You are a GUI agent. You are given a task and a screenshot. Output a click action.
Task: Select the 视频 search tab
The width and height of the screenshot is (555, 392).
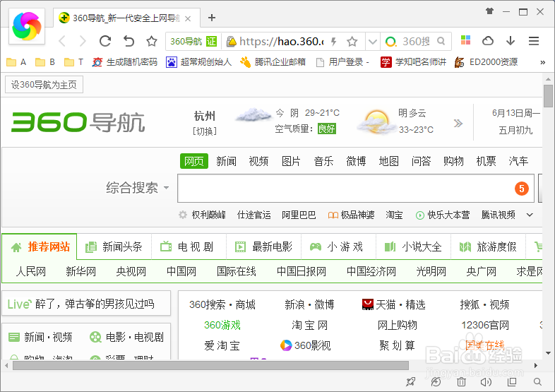coord(258,161)
